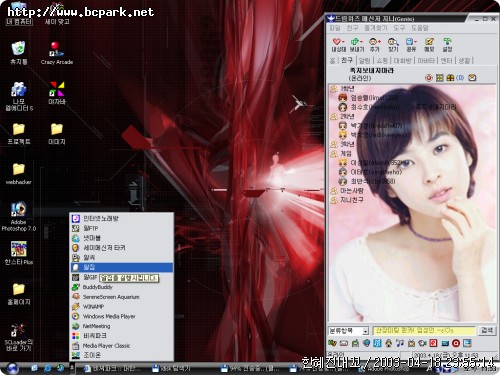Click the red circle Q icon in Genie bottom bar
Viewport: 500px width, 375px height.
click(456, 343)
